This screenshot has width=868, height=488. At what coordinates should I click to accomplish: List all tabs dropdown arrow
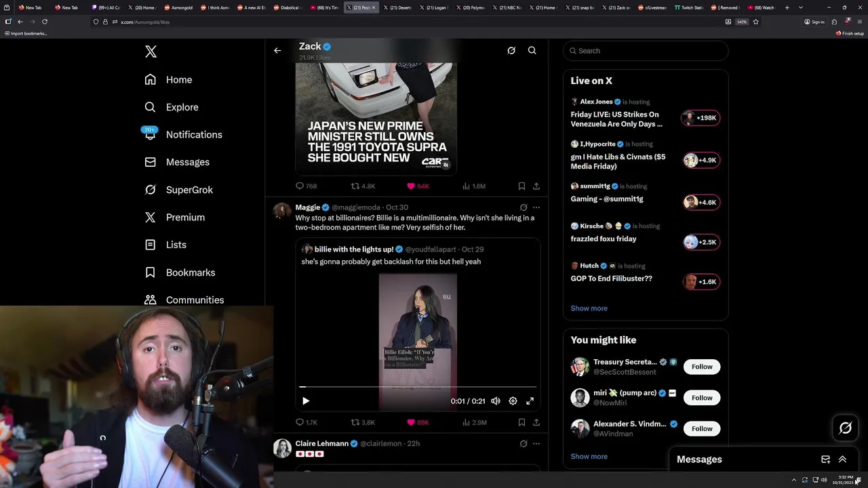click(801, 7)
